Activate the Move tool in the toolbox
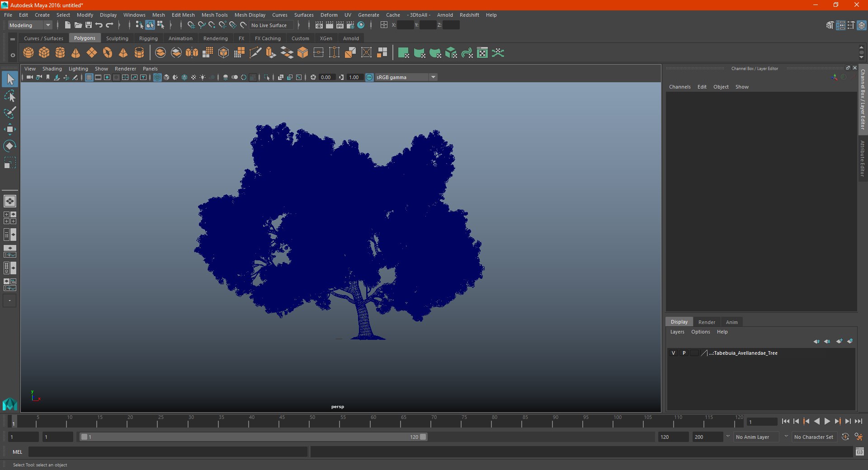This screenshot has height=470, width=868. click(10, 129)
